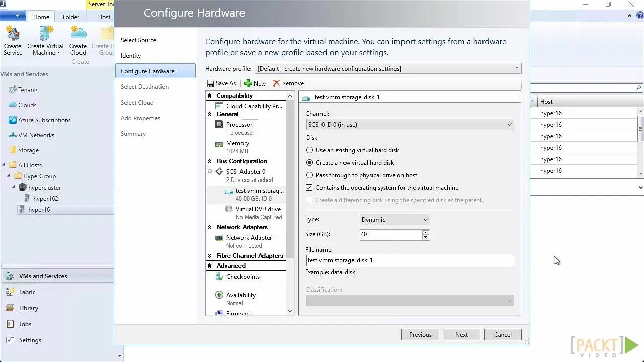Select the Virtual DVD drive icon

[229, 209]
